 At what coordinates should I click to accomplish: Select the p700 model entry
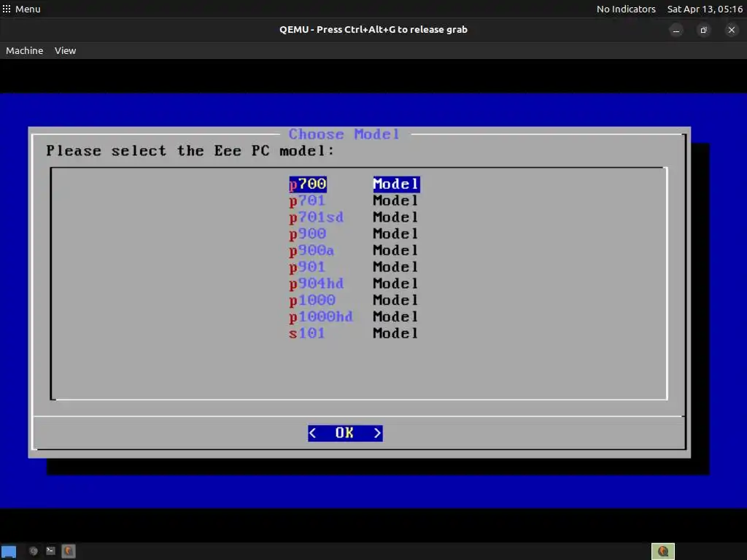pos(355,184)
